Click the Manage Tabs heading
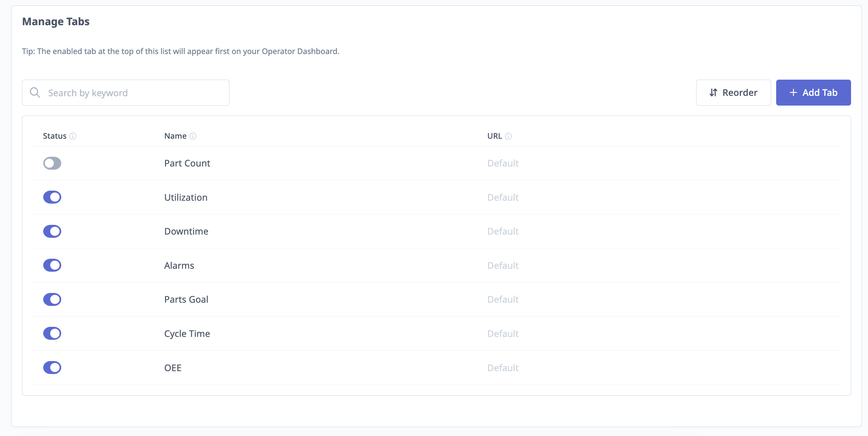This screenshot has width=868, height=436. click(x=56, y=22)
